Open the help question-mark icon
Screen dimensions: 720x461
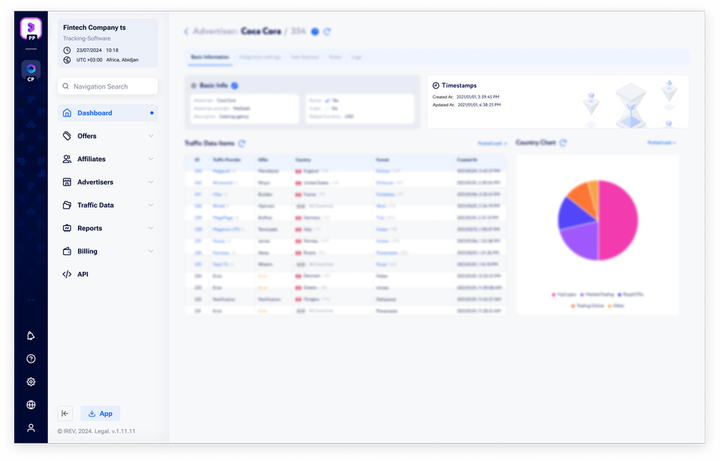pyautogui.click(x=31, y=359)
